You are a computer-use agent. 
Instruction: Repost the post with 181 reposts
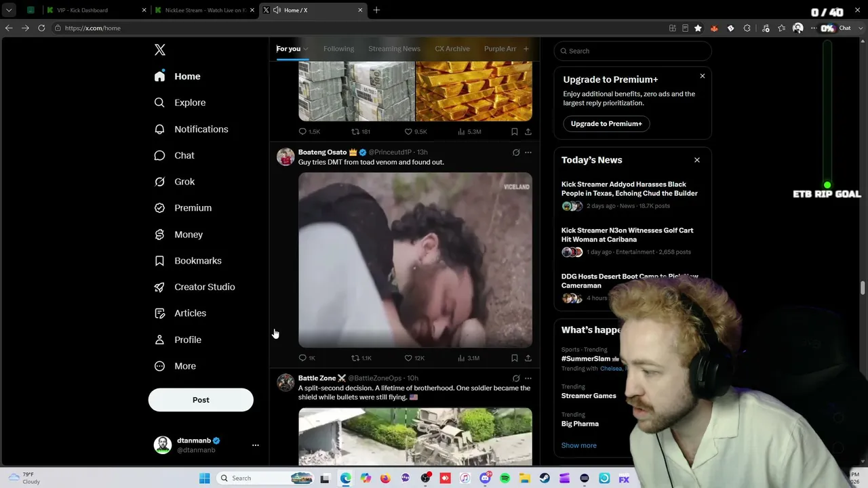tap(361, 131)
